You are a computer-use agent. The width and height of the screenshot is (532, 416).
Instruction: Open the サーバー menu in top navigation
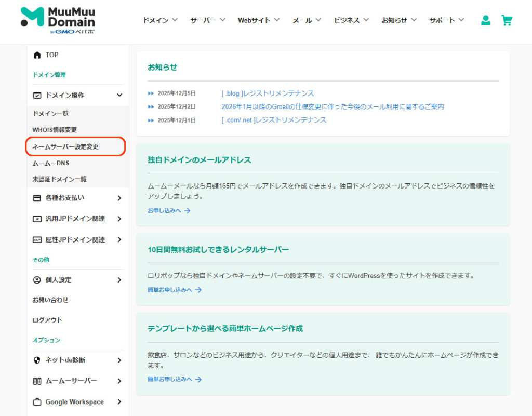pyautogui.click(x=207, y=20)
